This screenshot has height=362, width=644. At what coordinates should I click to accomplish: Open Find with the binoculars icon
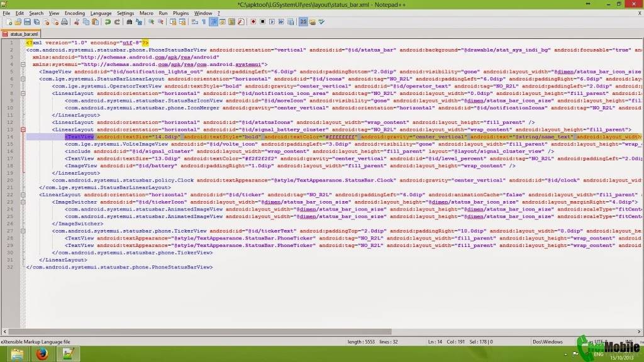(129, 22)
